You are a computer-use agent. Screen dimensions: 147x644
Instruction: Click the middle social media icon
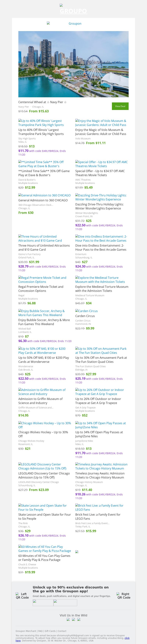[73, 619]
